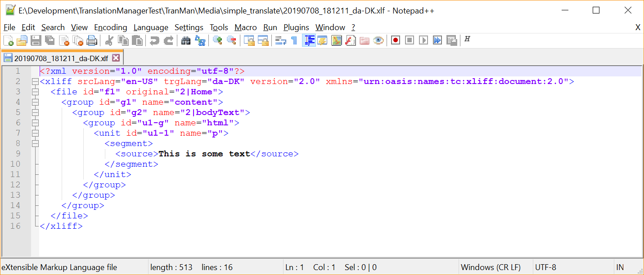Screen dimensions: 644x275
Task: Open the Search menu
Action: [53, 27]
